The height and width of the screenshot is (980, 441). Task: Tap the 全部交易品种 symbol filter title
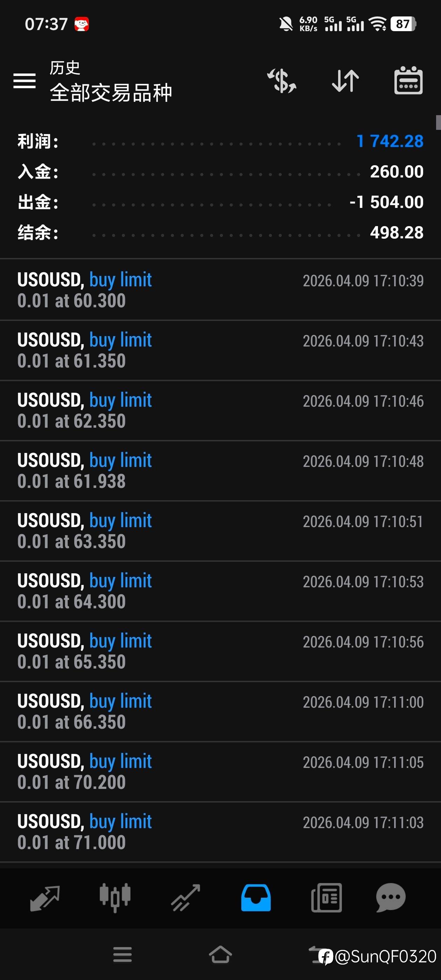click(x=111, y=92)
